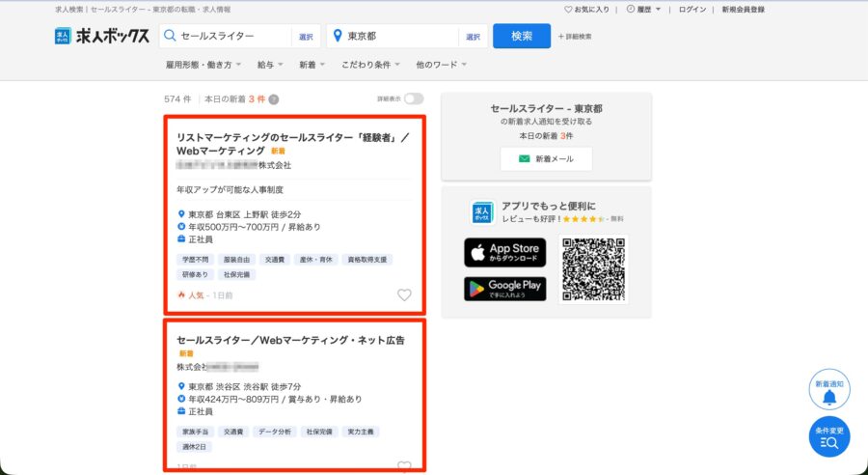This screenshot has height=475, width=868.
Task: Click the location field containing 東京都
Action: [393, 36]
